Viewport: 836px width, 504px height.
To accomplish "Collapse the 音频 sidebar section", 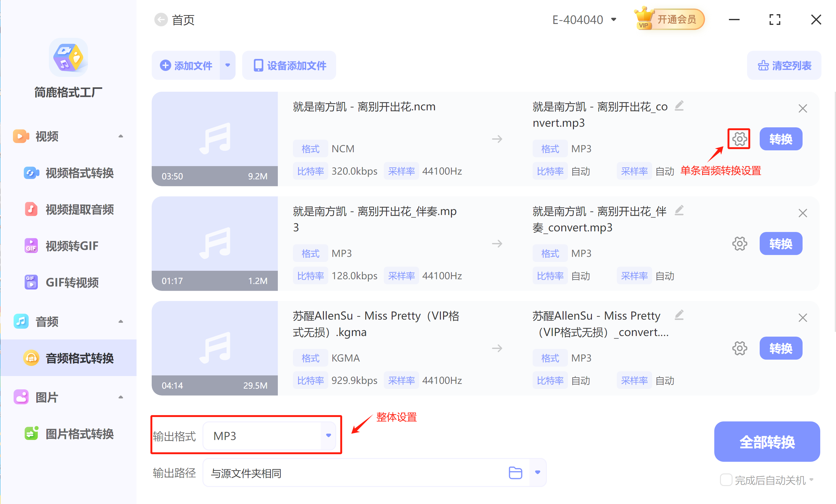I will pyautogui.click(x=121, y=321).
